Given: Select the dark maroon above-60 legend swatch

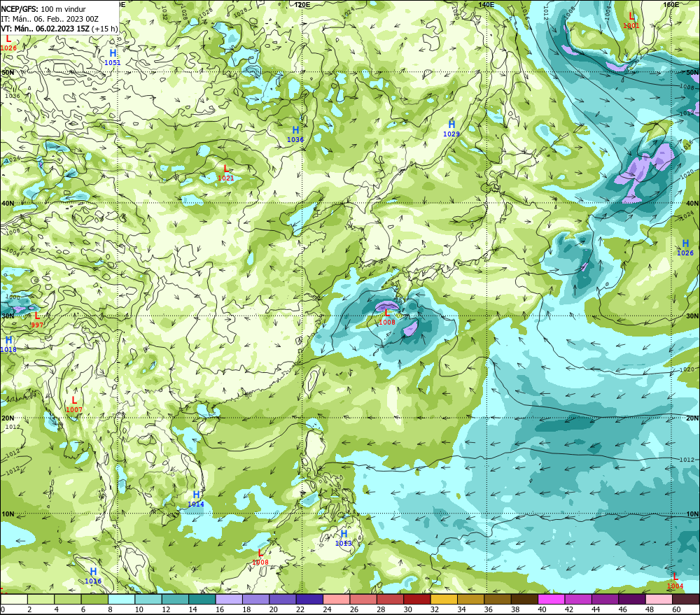Looking at the screenshot, I should click(686, 599).
